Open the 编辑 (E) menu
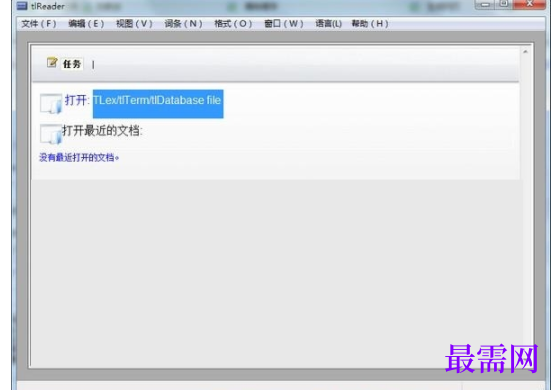557x390 pixels. click(86, 24)
